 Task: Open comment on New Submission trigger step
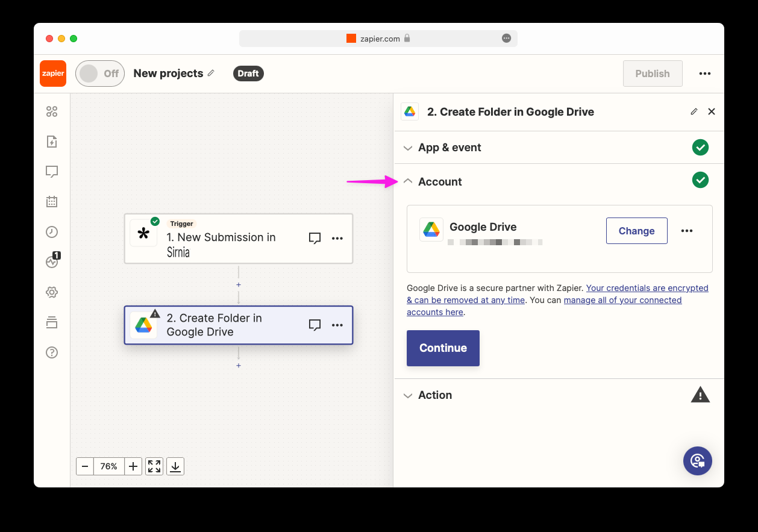[x=315, y=238]
